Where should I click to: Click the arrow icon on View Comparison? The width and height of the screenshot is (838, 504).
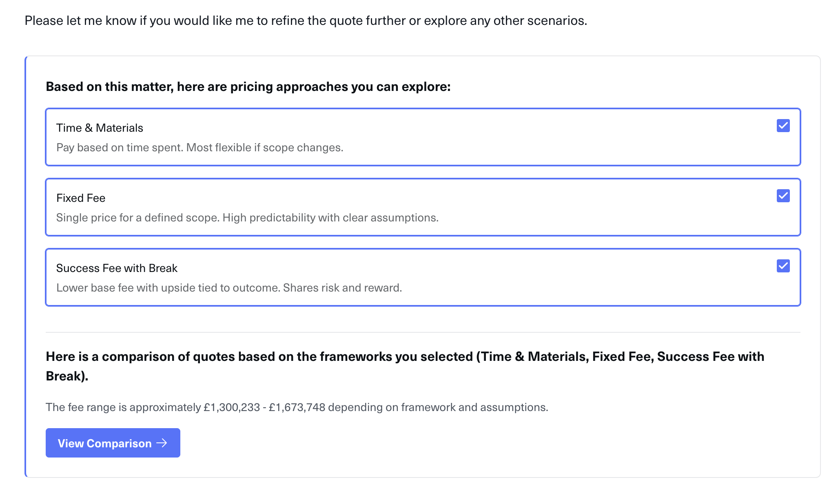(162, 443)
